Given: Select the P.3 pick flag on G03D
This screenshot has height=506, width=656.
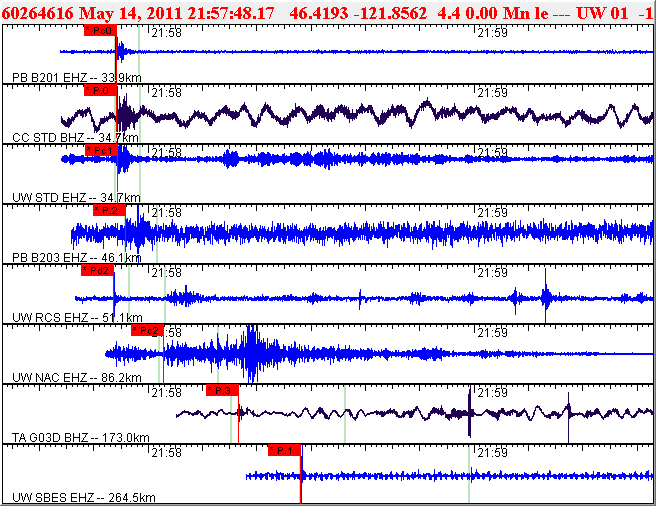Looking at the screenshot, I should (222, 390).
